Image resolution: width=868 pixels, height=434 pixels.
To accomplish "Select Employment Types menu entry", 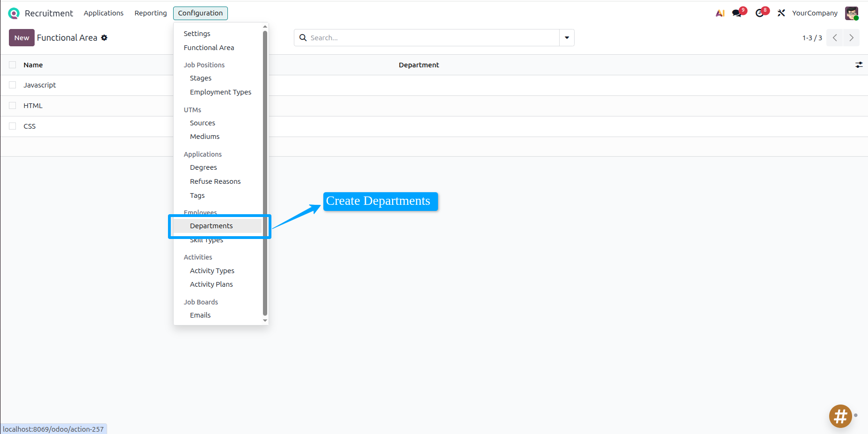I will coord(220,92).
